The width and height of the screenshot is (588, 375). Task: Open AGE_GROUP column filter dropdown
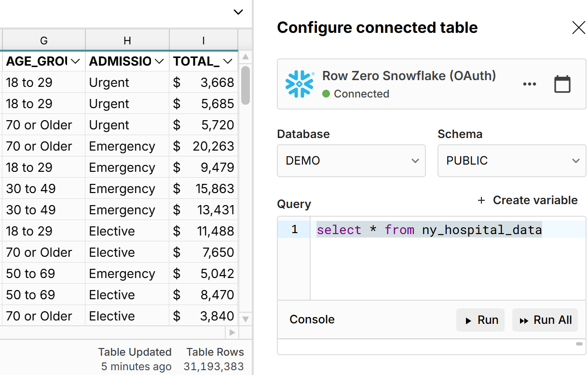75,61
